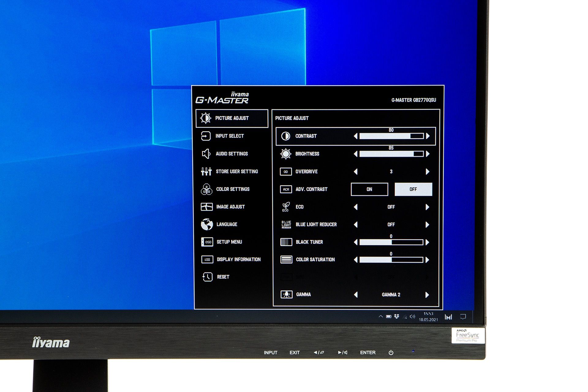Open the Input Select arrow icon
588x392 pixels.
205,136
